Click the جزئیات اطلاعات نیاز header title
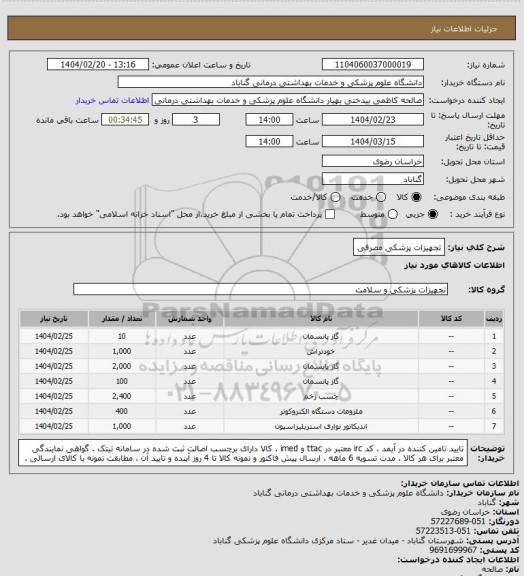Image resolution: width=524 pixels, height=576 pixels. pyautogui.click(x=464, y=29)
